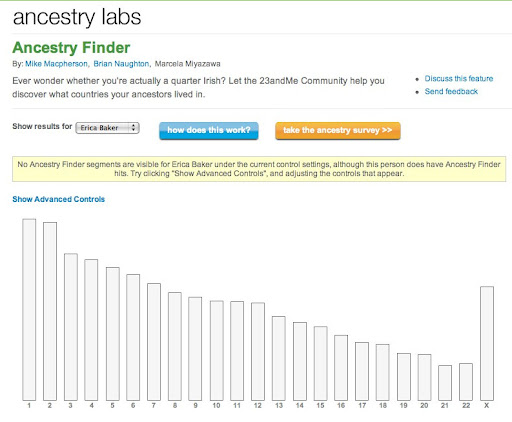Viewport: 512px width, 422px height.
Task: Select the chromosome 2 bar
Action: (50, 311)
